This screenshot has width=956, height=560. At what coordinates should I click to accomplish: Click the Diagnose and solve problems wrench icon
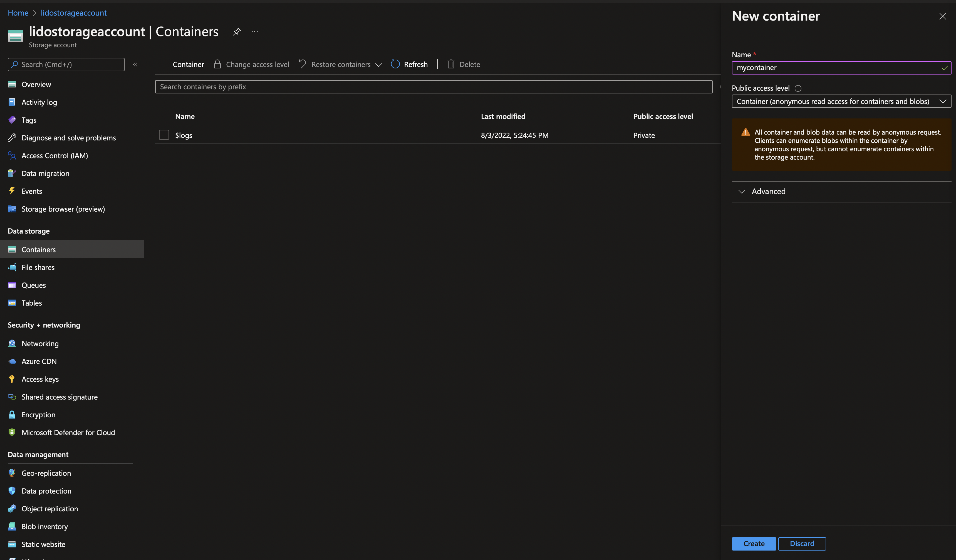12,138
